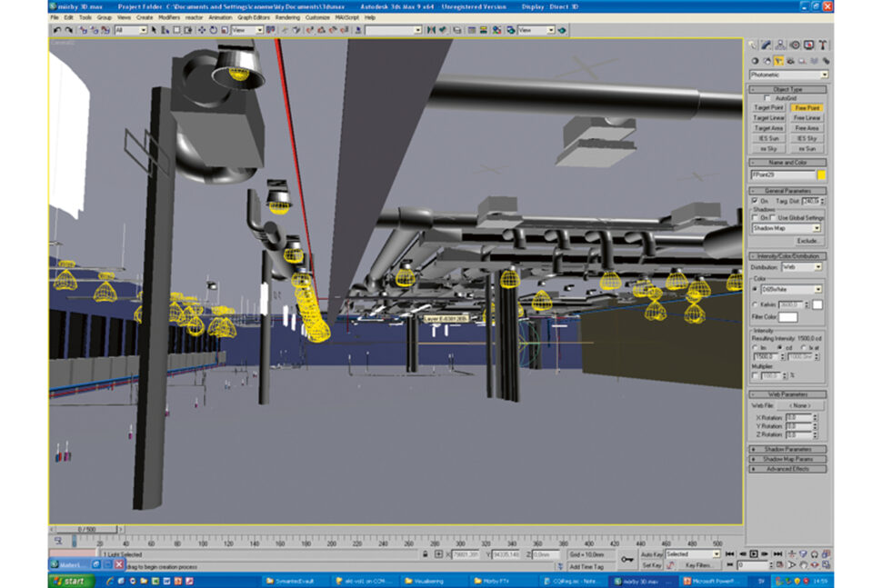The image size is (882, 588).
Task: Click the Exclude... button
Action: [807, 241]
